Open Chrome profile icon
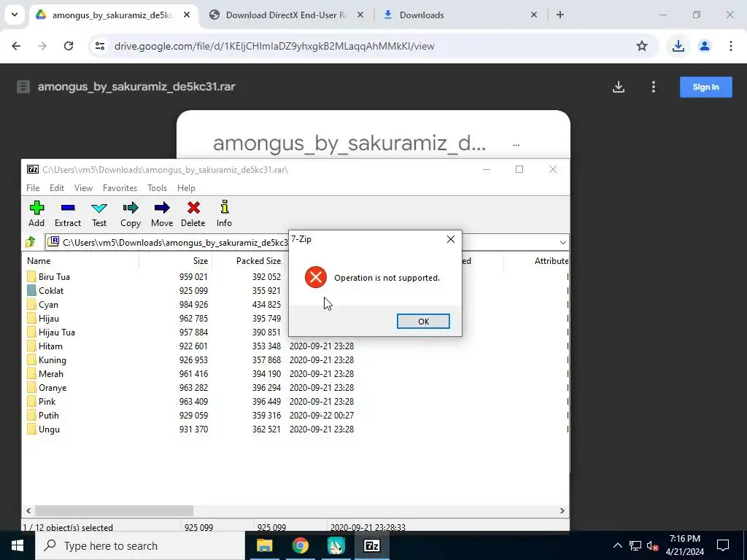Screen dimensions: 747x560 pyautogui.click(x=705, y=46)
